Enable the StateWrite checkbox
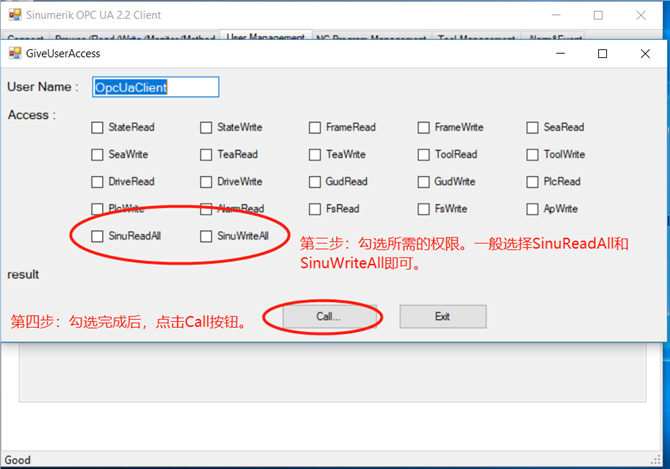The width and height of the screenshot is (670, 469). (x=206, y=127)
